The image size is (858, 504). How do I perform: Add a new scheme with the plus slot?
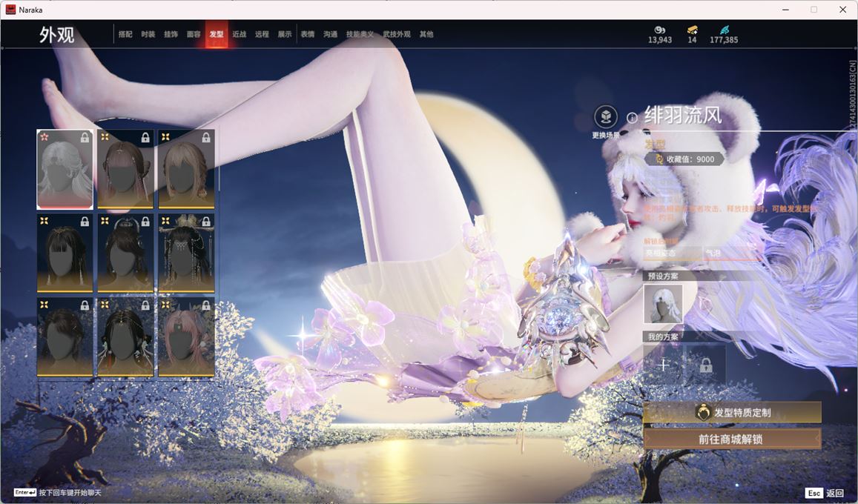(663, 365)
